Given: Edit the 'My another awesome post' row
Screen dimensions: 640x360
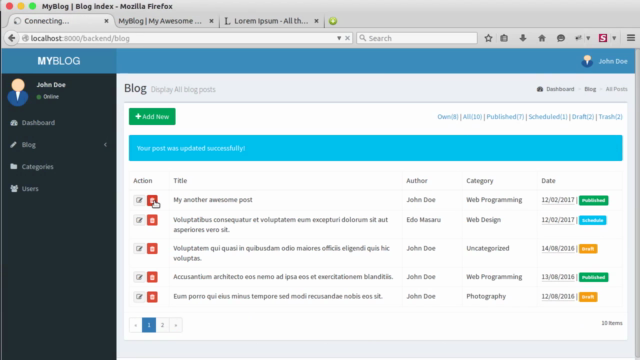Looking at the screenshot, I should (139, 200).
